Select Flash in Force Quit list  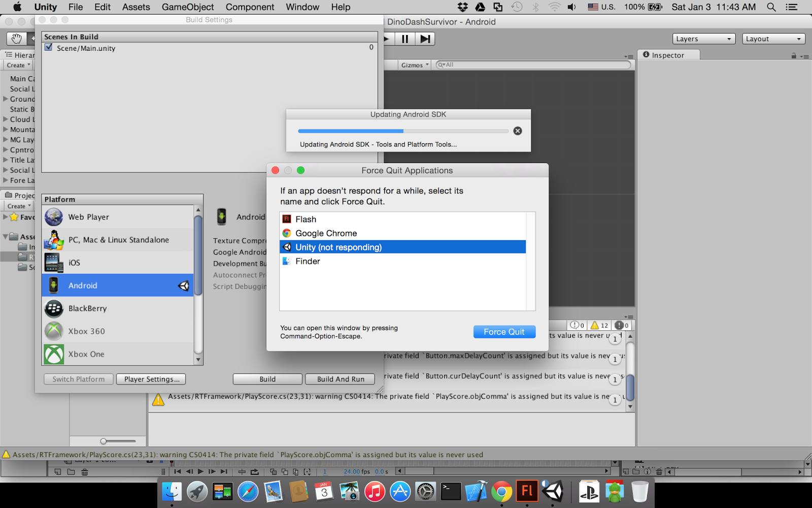point(402,219)
